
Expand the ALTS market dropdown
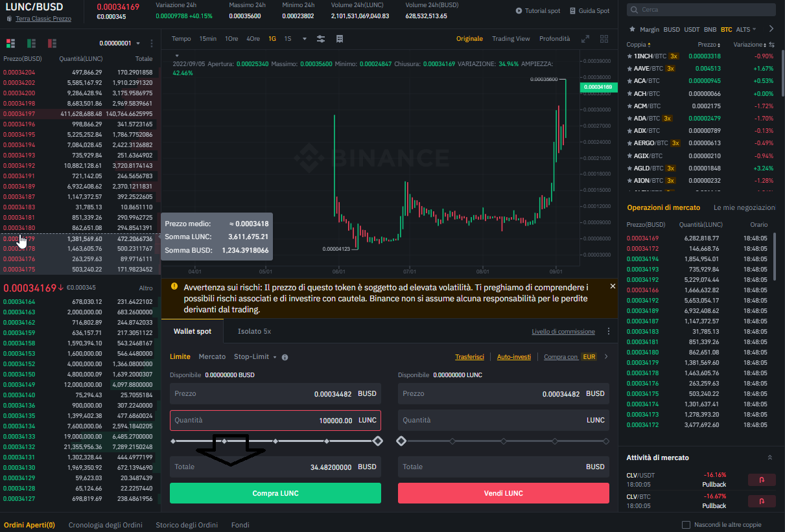pos(746,29)
